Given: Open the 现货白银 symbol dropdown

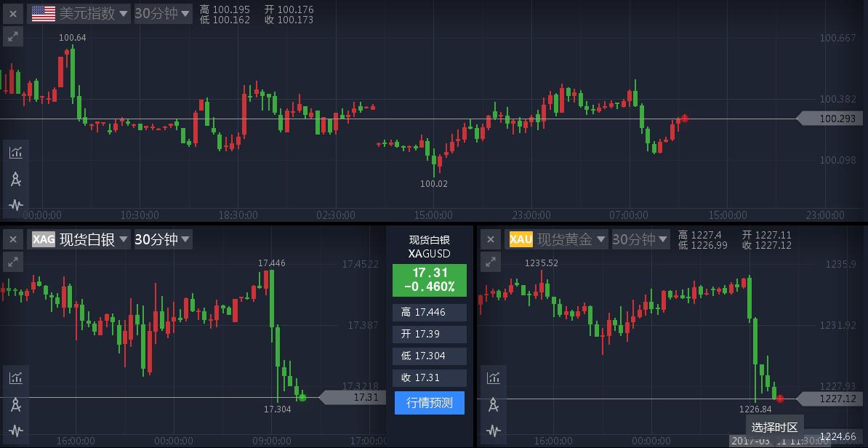Looking at the screenshot, I should (80, 239).
